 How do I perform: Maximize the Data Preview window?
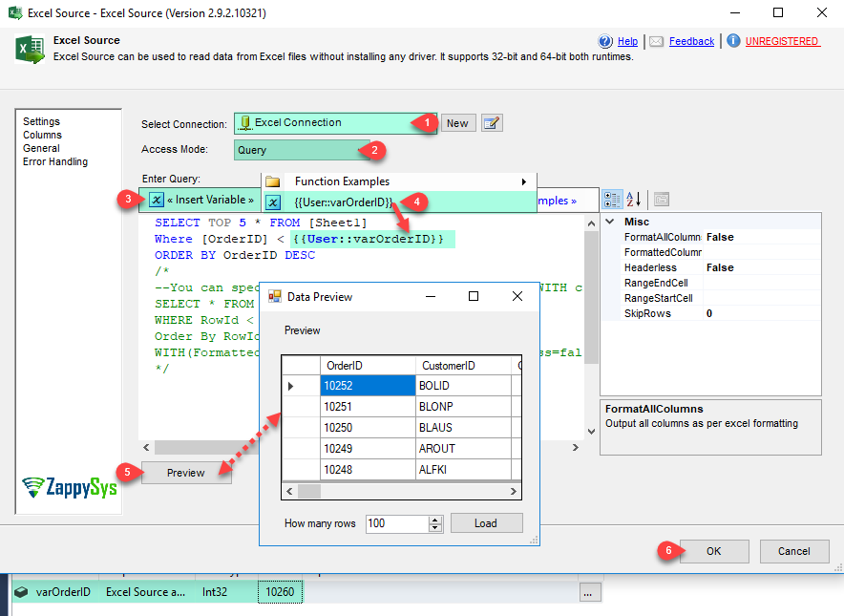click(474, 296)
